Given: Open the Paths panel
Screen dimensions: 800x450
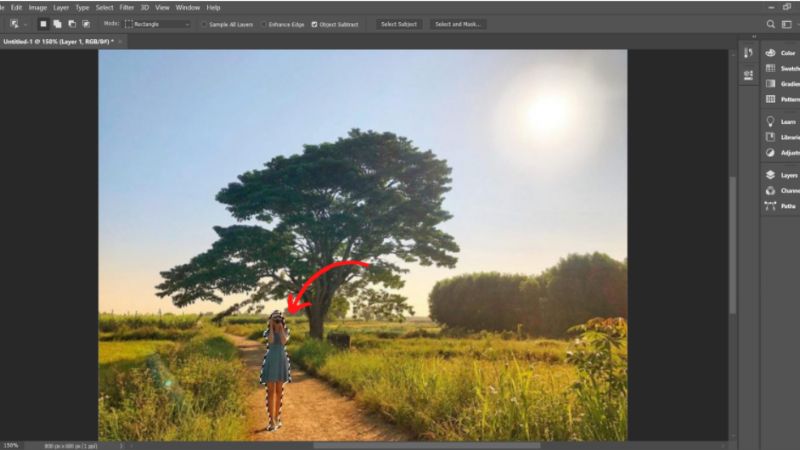Looking at the screenshot, I should [782, 206].
